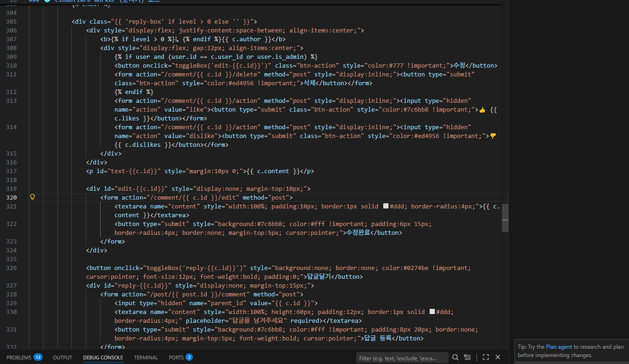Focus the debug console filter field
629x364 pixels.
coord(402,358)
